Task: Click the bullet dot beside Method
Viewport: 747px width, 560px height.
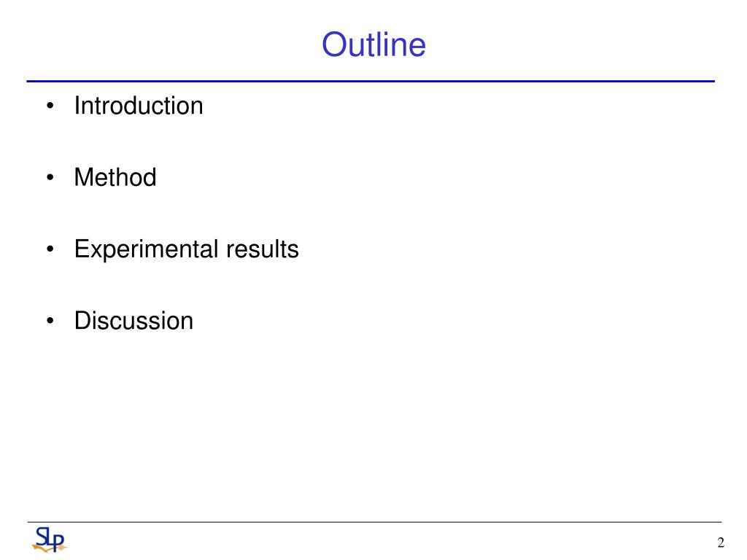Action: tap(50, 178)
